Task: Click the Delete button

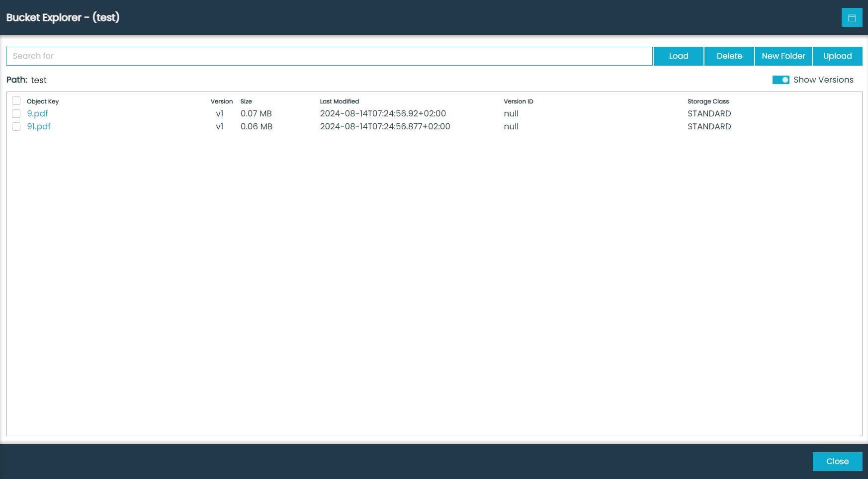Action: pos(729,56)
